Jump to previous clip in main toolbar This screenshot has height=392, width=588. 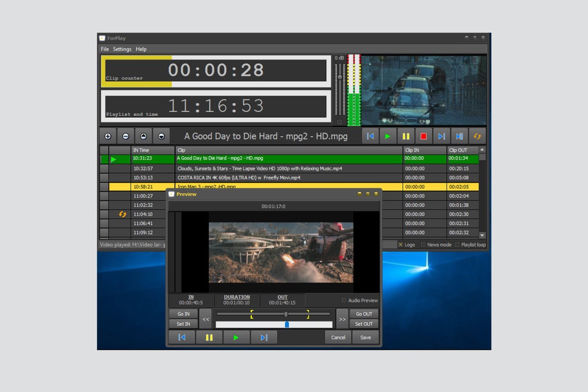coord(370,136)
